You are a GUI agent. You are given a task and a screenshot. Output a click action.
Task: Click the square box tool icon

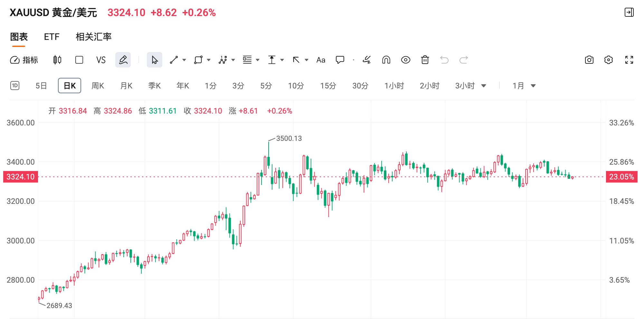pos(79,60)
